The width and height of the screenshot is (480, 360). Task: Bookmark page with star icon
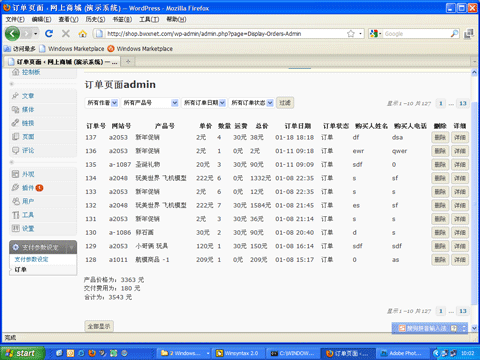[x=351, y=34]
